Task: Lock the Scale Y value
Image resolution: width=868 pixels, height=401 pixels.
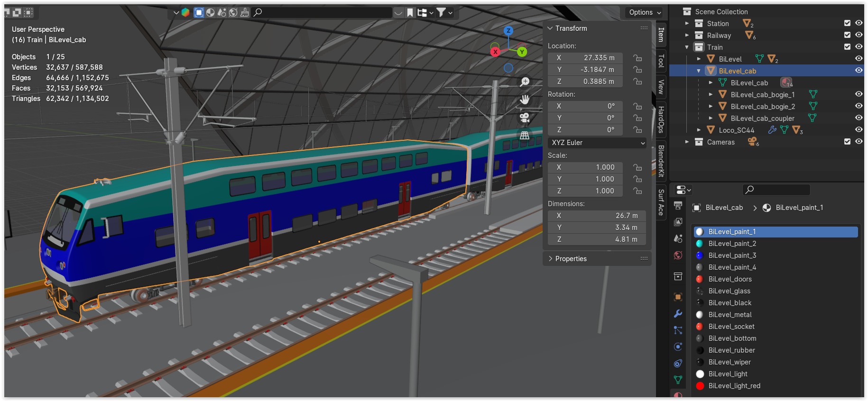Action: 637,179
